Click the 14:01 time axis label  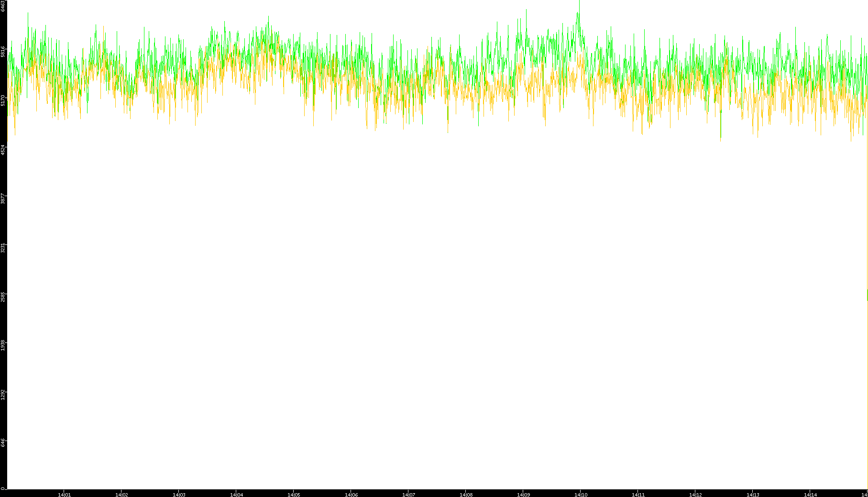pyautogui.click(x=64, y=495)
